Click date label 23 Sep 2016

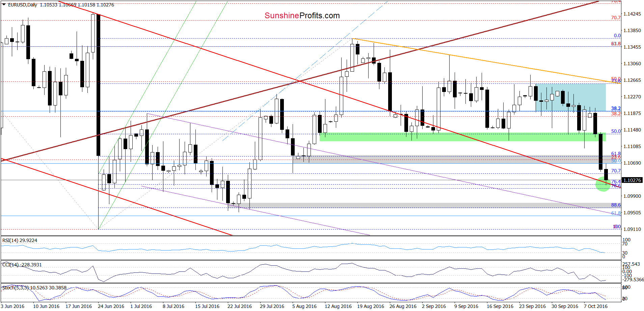tap(532, 306)
